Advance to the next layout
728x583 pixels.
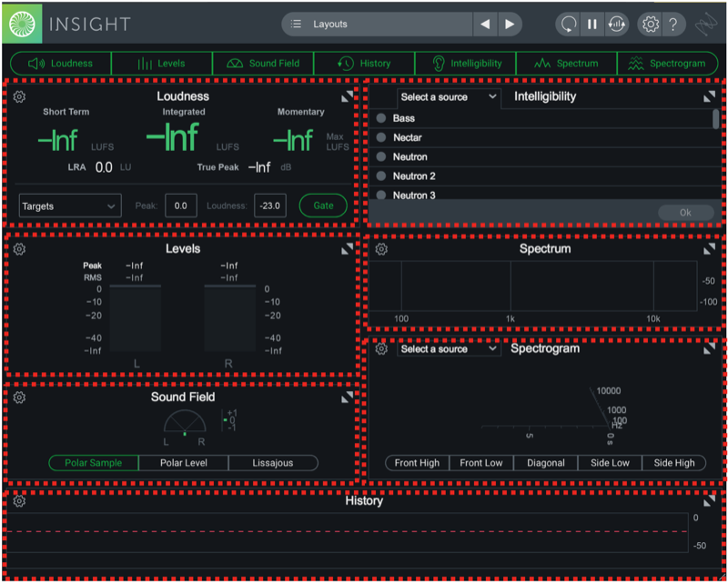tap(510, 25)
